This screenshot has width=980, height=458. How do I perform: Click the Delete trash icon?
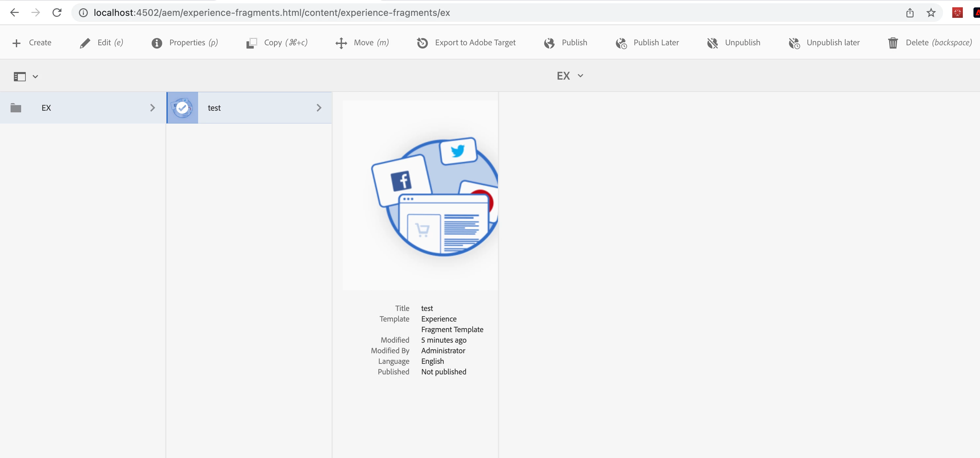[892, 43]
